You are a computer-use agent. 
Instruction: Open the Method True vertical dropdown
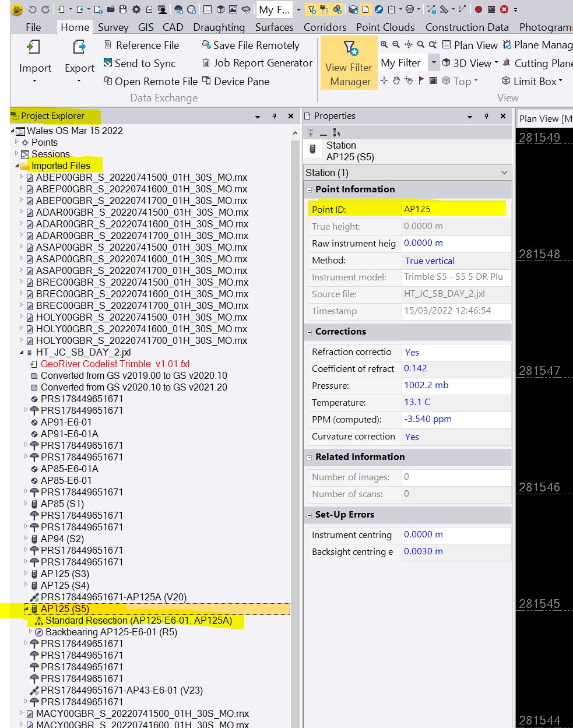[456, 261]
